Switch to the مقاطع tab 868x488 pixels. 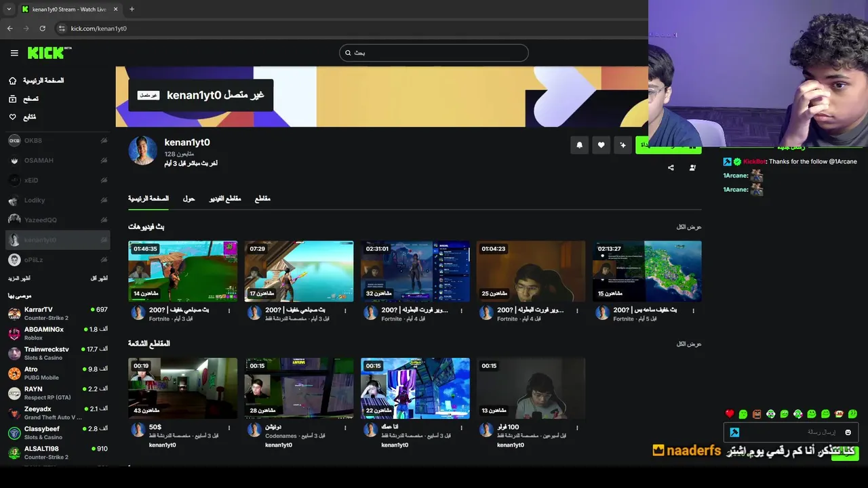(x=262, y=199)
